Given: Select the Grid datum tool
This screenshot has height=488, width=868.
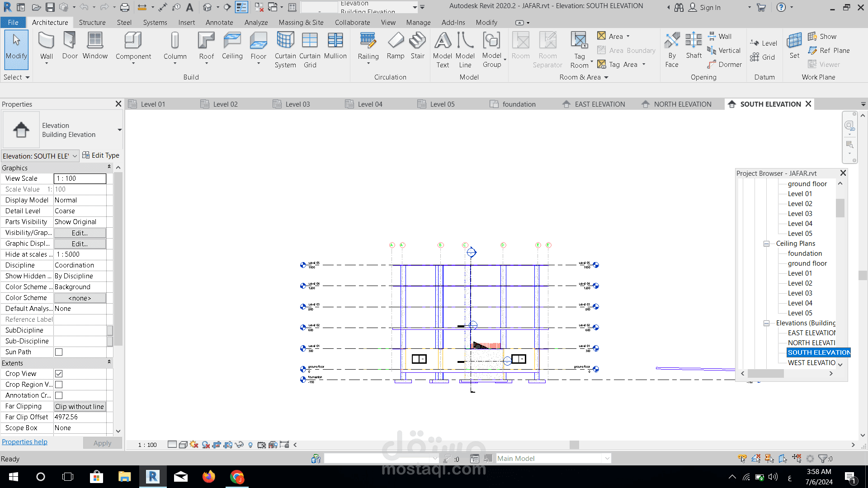Looking at the screenshot, I should pyautogui.click(x=762, y=57).
